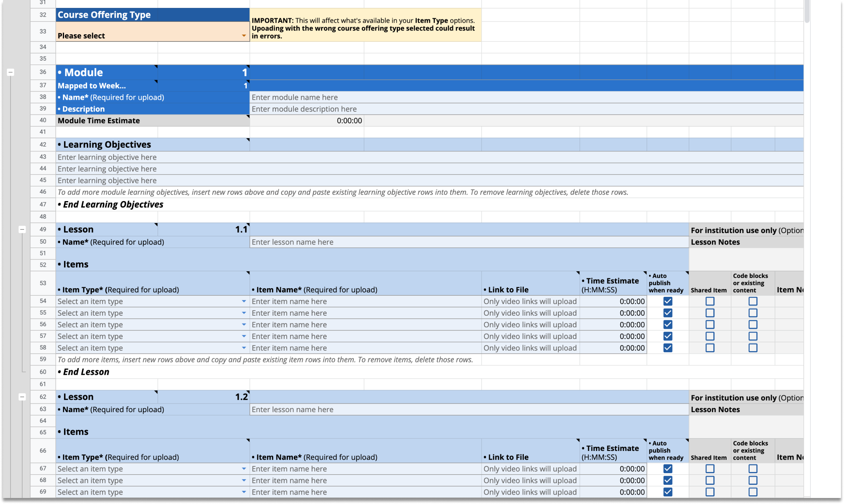Open item type dropdown in row 68

[x=244, y=481]
